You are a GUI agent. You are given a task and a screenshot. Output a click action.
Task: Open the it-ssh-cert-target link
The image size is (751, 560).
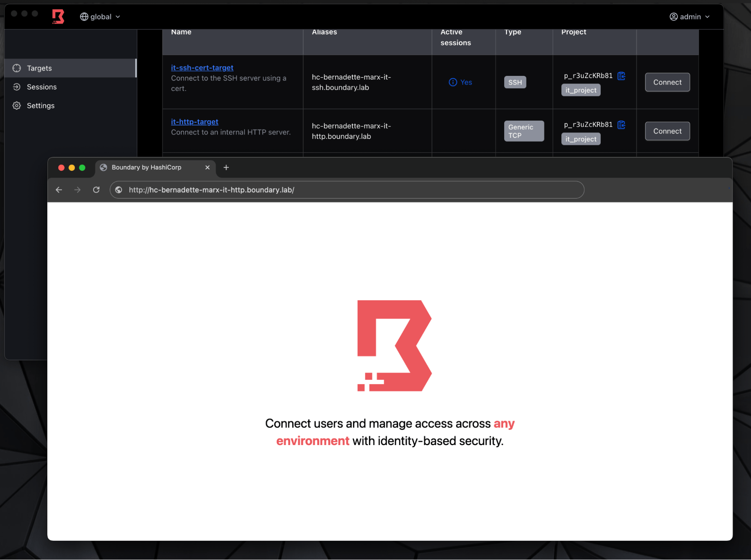(202, 68)
